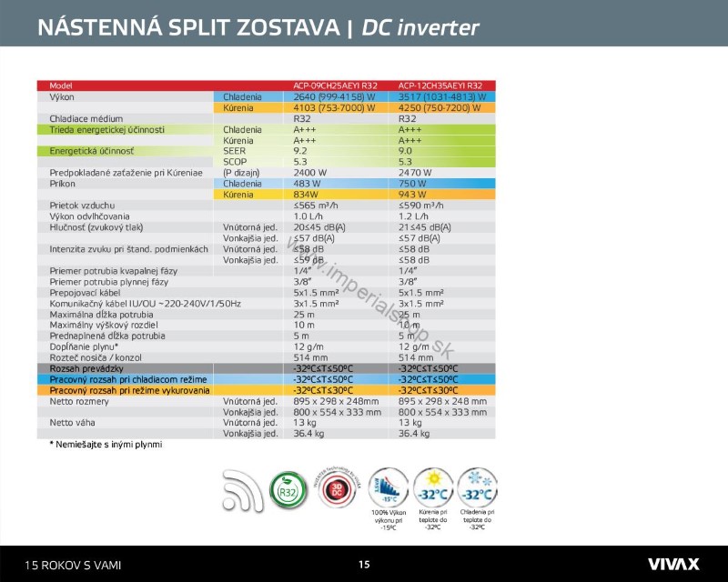Click the 'Model' header cell
Screen dimensions: 728x582
[61, 85]
